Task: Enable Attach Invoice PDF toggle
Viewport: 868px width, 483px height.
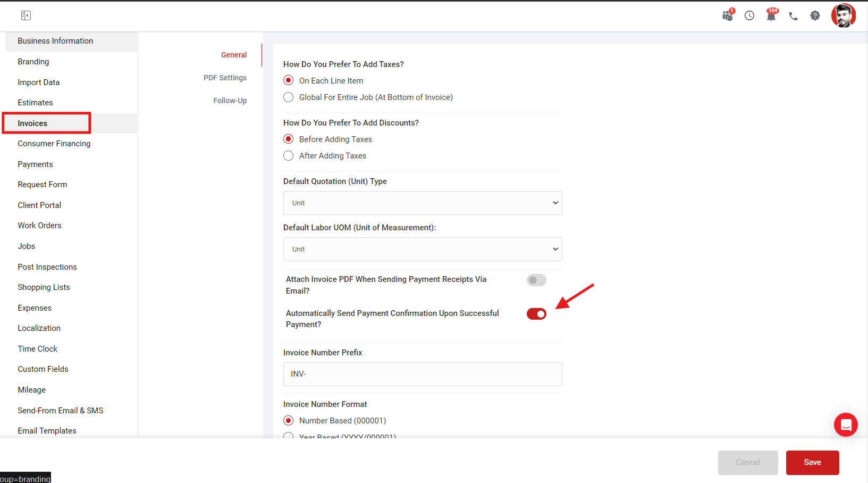Action: click(536, 280)
